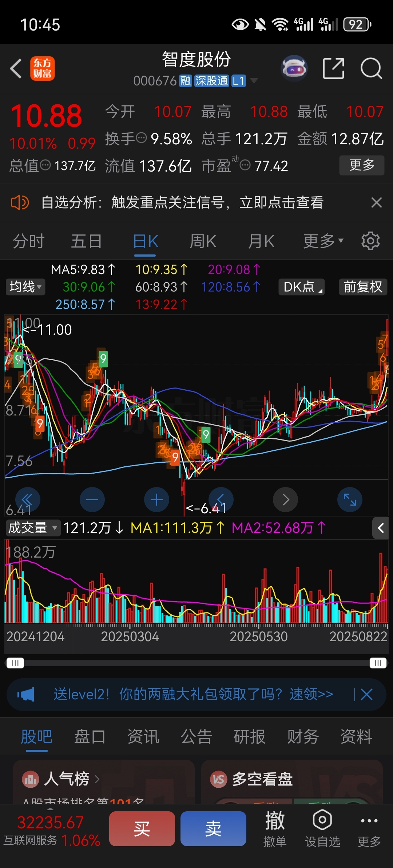The width and height of the screenshot is (393, 868).
Task: Tap the back arrow icon
Action: [x=16, y=68]
